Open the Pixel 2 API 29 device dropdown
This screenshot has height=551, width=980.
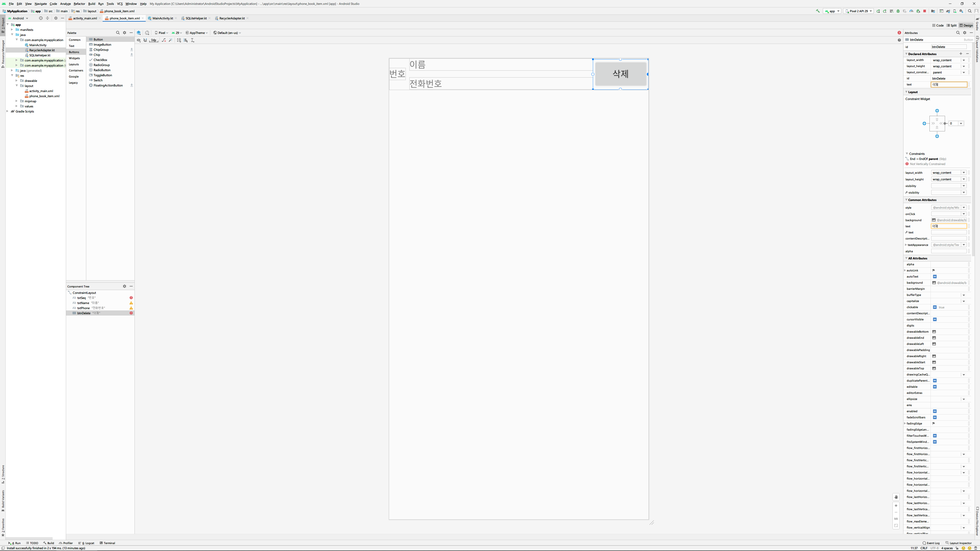point(859,11)
